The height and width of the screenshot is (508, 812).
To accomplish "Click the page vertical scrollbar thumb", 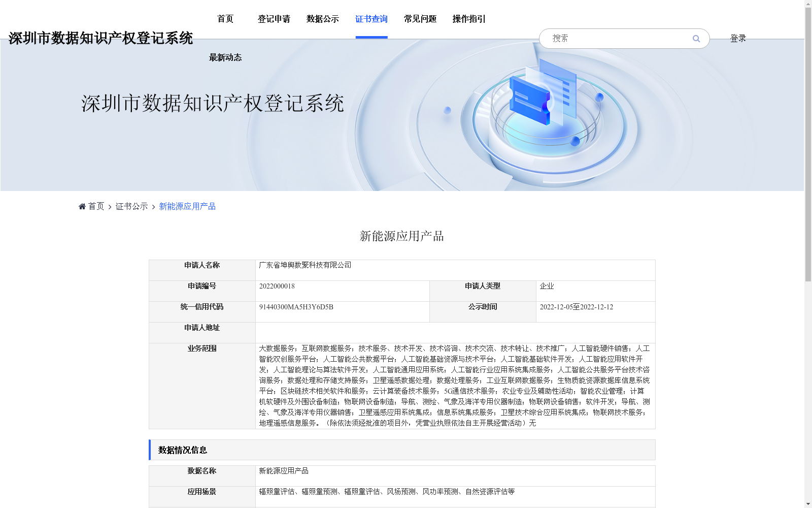I will [x=808, y=144].
